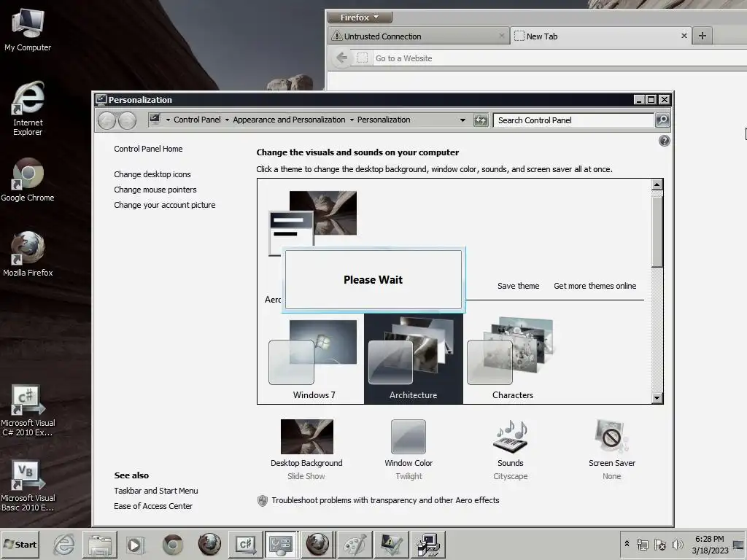Click theme list scroll up arrow
The width and height of the screenshot is (747, 560).
point(657,184)
